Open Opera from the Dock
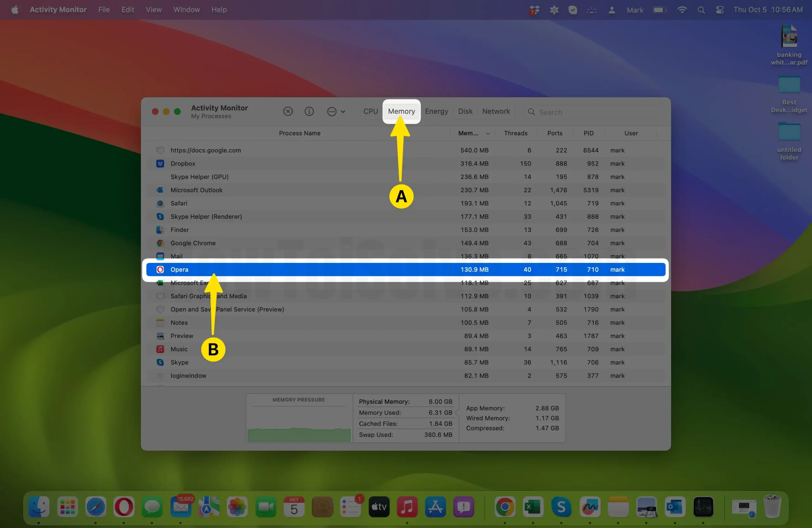The image size is (812, 528). (x=124, y=506)
